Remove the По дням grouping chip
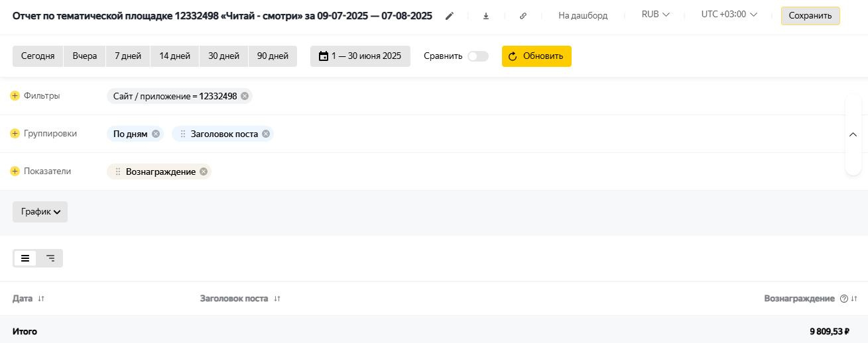Viewport: 868px width, 343px height. pyautogui.click(x=156, y=134)
